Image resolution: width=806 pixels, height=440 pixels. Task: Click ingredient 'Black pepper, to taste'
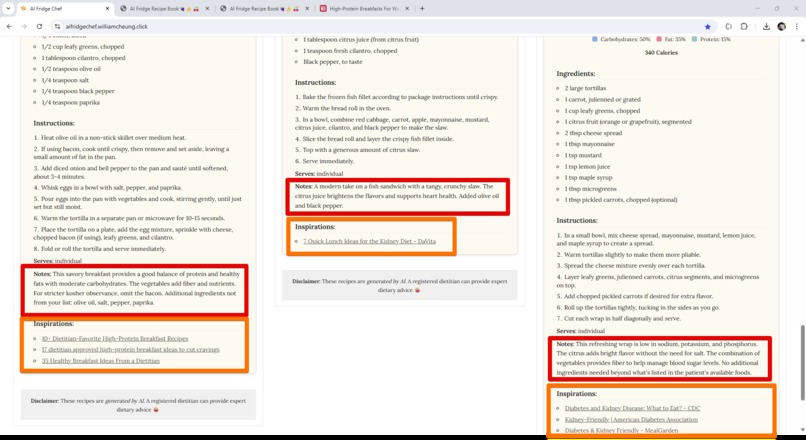tap(333, 62)
